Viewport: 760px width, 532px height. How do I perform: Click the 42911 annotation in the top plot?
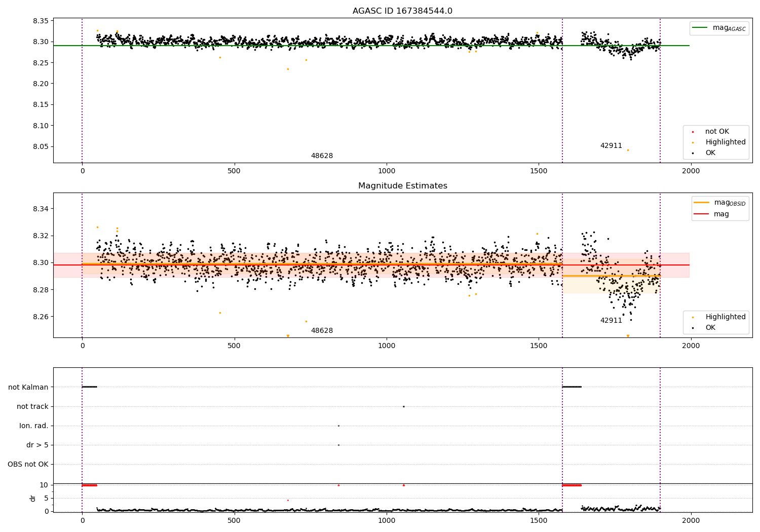coord(611,146)
